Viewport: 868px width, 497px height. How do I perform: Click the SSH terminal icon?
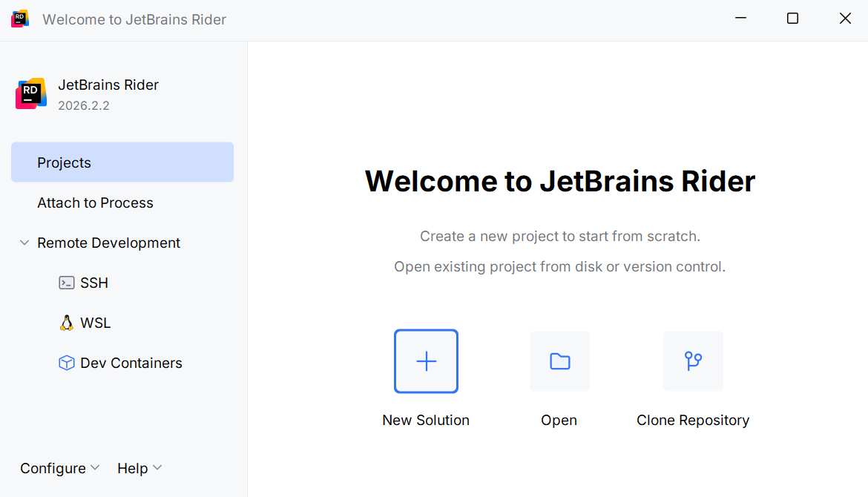[x=67, y=283]
